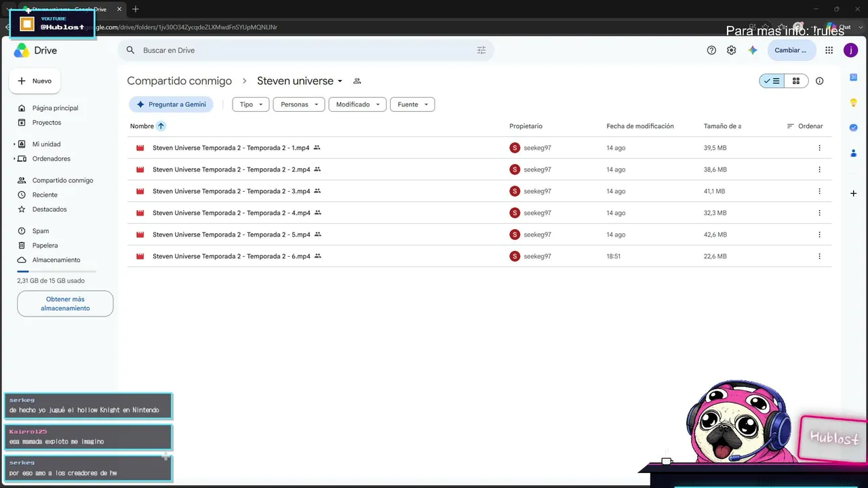Open a new browser tab
The width and height of the screenshot is (868, 488).
point(136,9)
